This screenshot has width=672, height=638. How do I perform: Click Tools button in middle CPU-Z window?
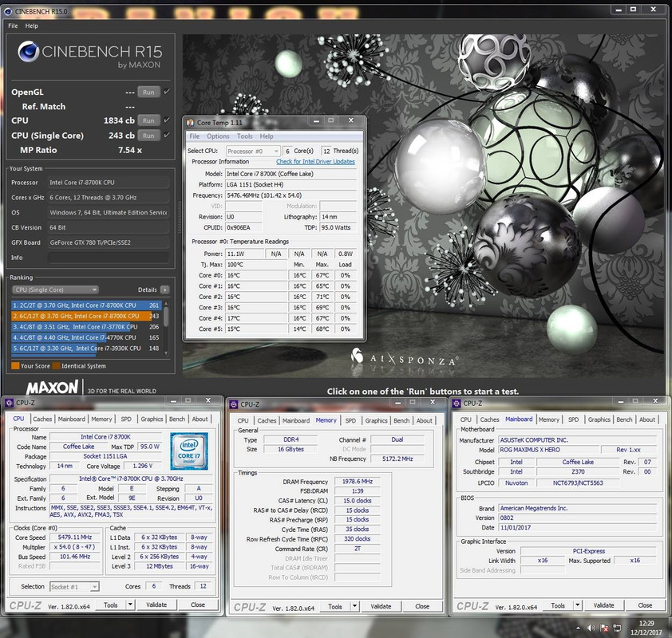335,607
